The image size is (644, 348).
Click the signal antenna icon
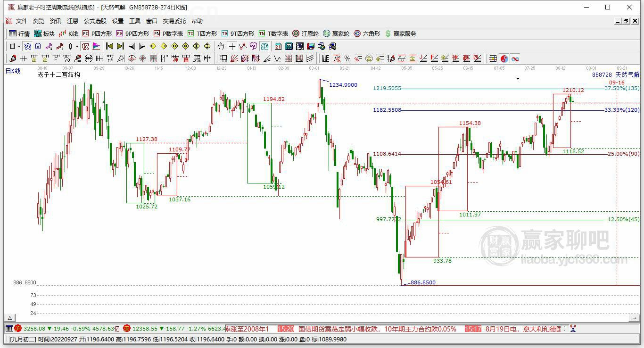(573, 329)
